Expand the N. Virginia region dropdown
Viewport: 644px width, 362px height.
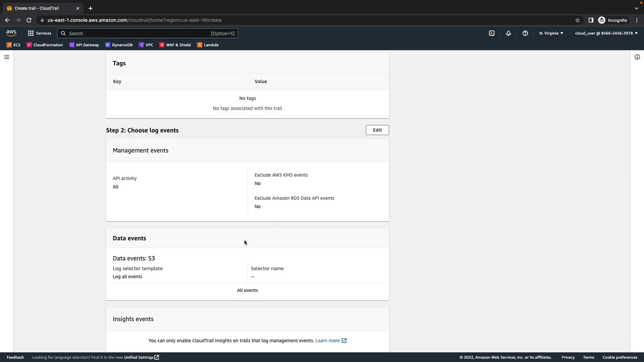(x=551, y=33)
